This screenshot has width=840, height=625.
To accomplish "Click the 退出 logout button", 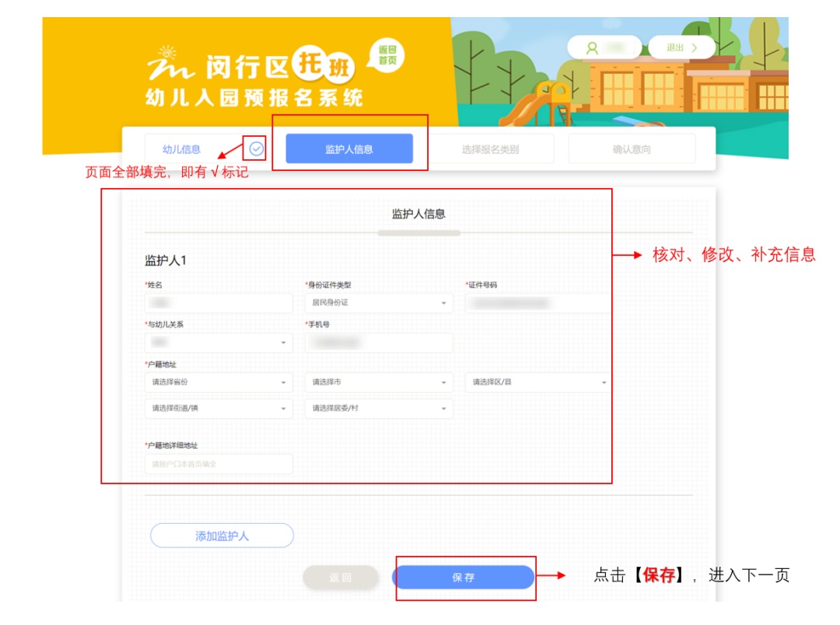I will coord(681,47).
